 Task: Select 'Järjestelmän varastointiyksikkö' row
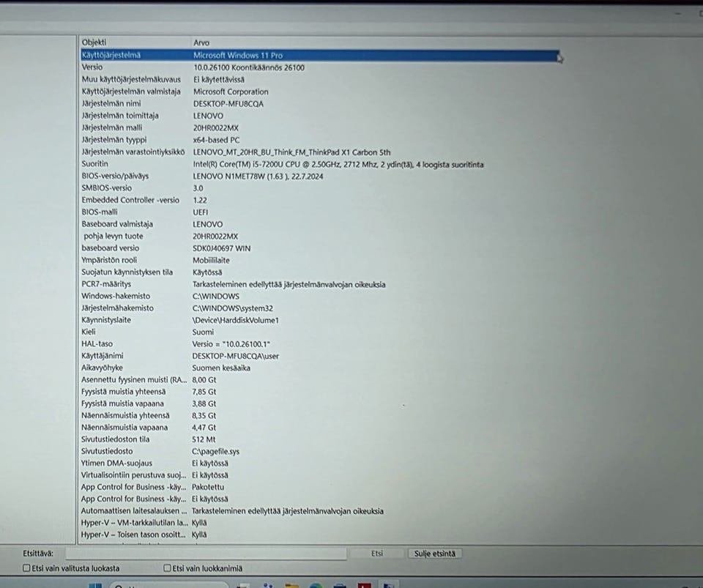[133, 152]
